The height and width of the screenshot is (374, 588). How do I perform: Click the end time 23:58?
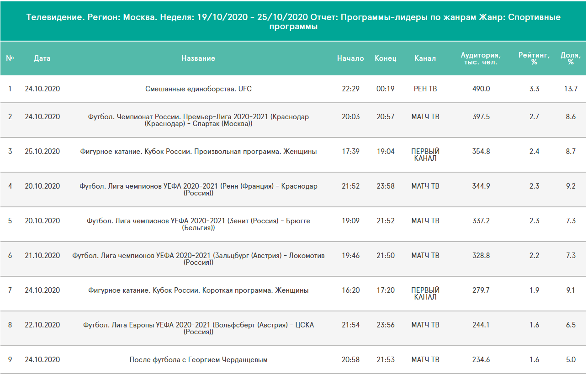coord(386,186)
